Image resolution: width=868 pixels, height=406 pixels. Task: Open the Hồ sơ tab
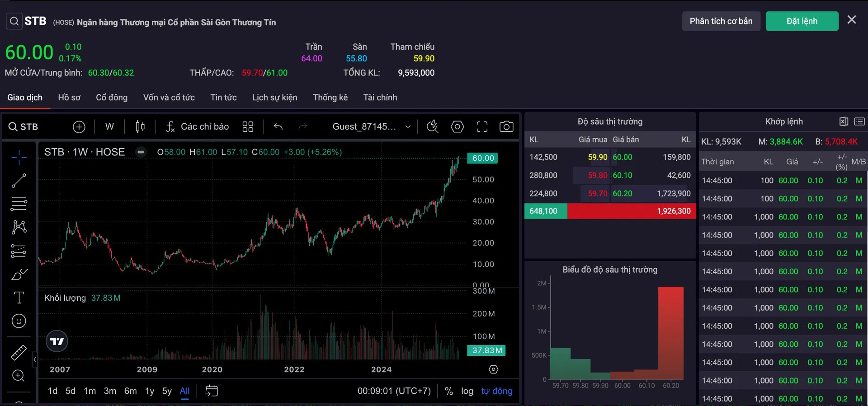click(x=69, y=98)
